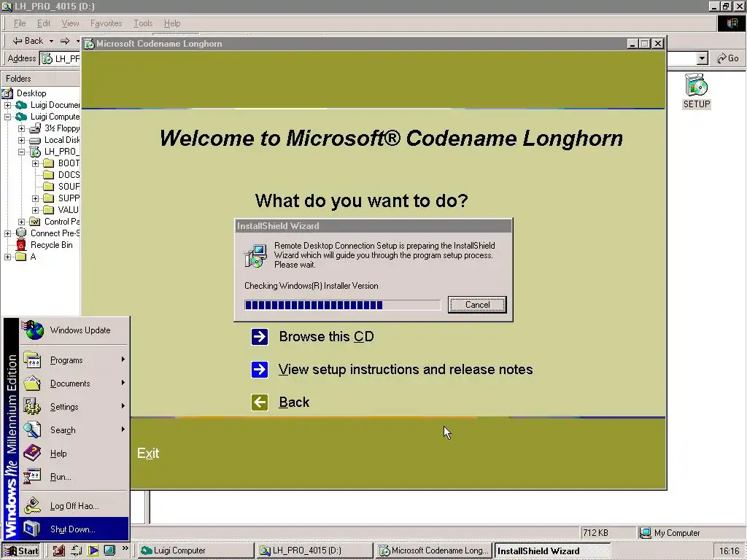Image resolution: width=747 pixels, height=560 pixels.
Task: Switch to Luigi Computer taskbar button
Action: (196, 551)
